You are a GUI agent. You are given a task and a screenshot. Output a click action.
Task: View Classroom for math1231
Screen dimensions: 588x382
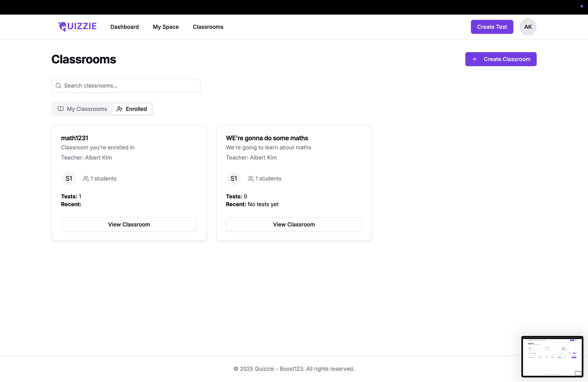click(129, 224)
